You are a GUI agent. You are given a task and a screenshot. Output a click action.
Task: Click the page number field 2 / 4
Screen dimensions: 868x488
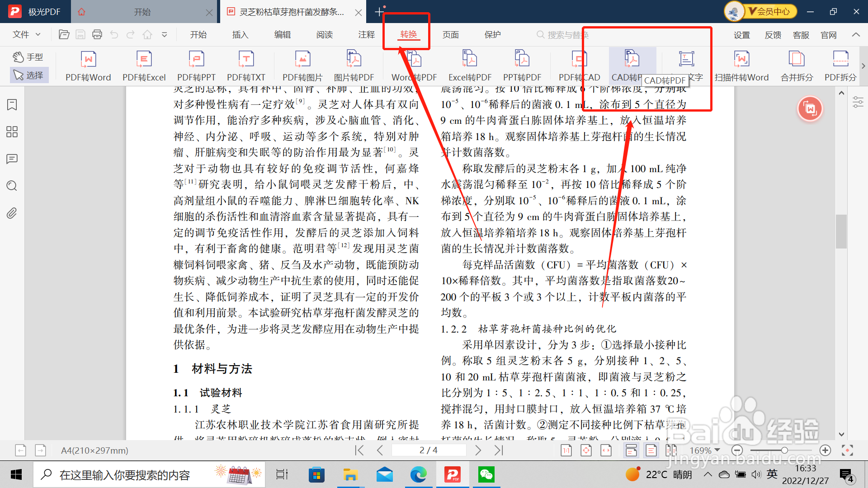(428, 450)
